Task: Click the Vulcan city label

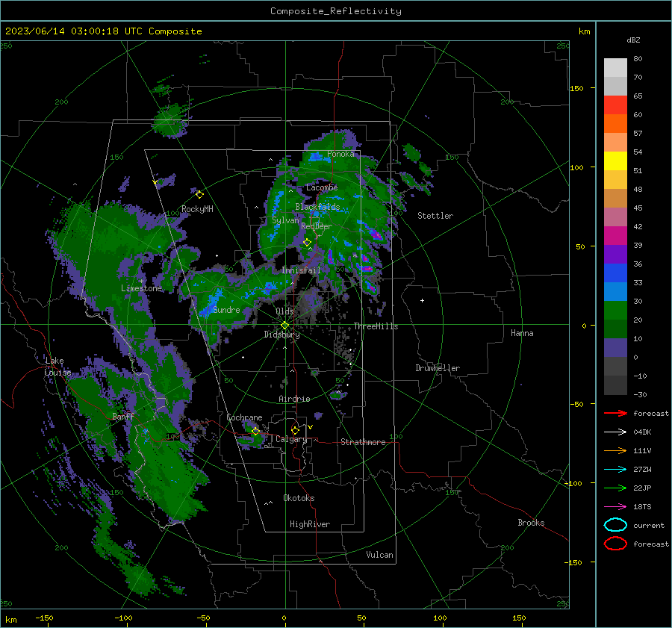Action: [380, 555]
